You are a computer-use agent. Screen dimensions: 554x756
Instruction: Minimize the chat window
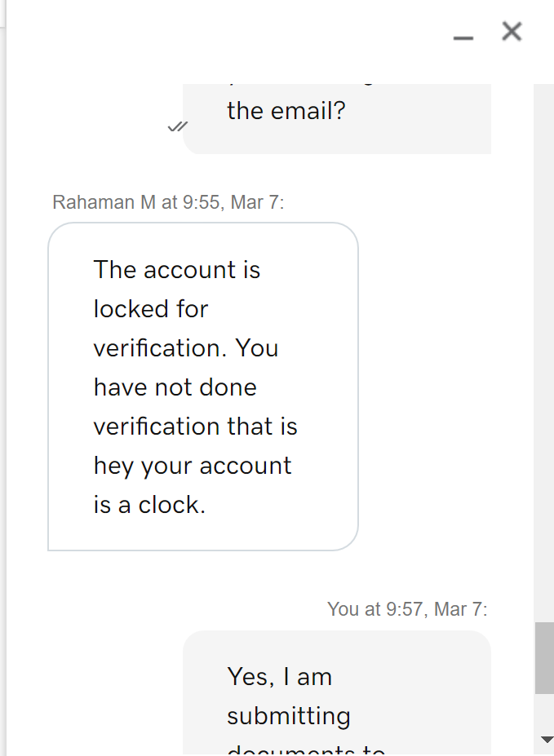coord(463,38)
